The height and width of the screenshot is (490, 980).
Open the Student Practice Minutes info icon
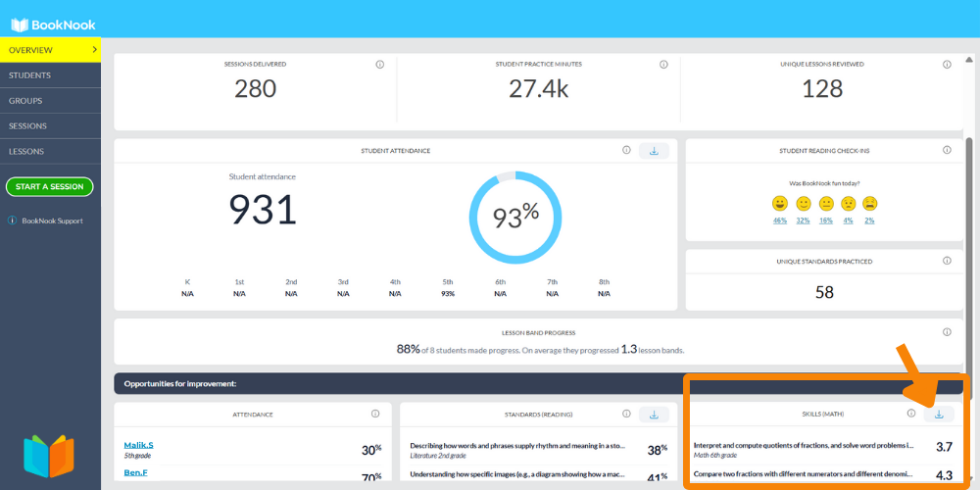(x=663, y=65)
